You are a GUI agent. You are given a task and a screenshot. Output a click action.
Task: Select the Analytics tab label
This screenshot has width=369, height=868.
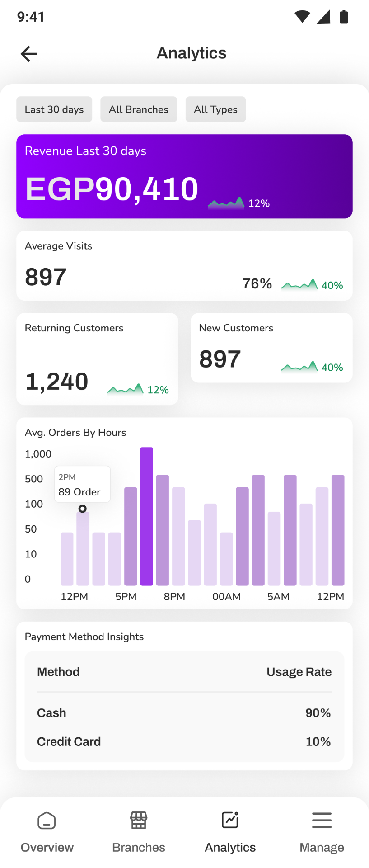tap(230, 847)
